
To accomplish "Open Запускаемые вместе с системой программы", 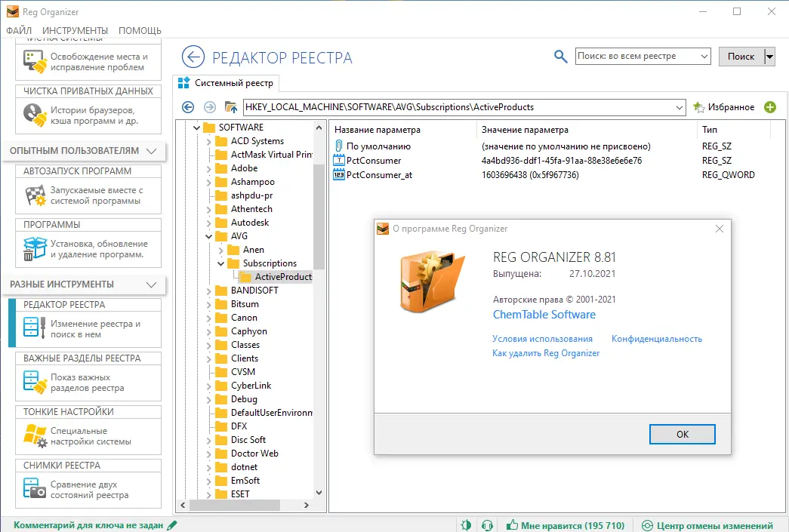I will coord(88,195).
